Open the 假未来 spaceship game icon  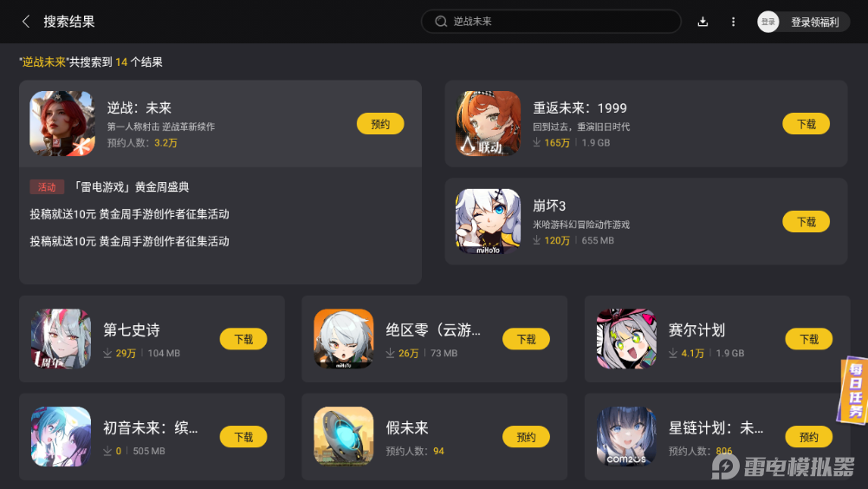[x=344, y=436]
